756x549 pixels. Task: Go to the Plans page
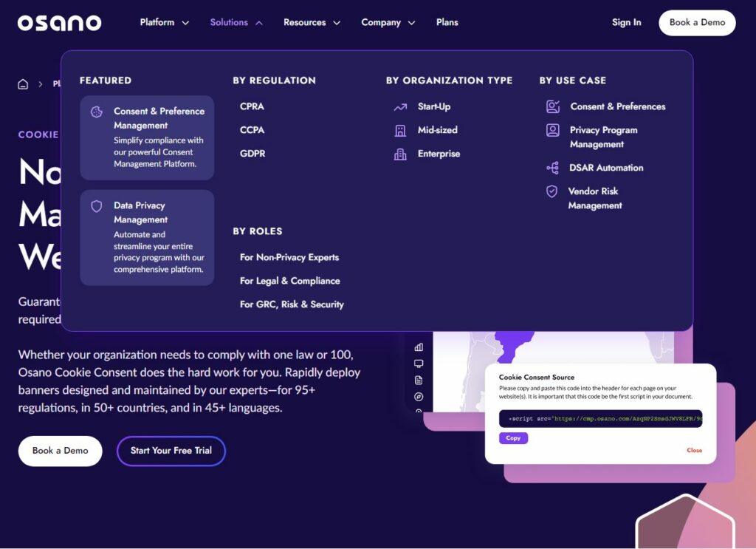447,22
